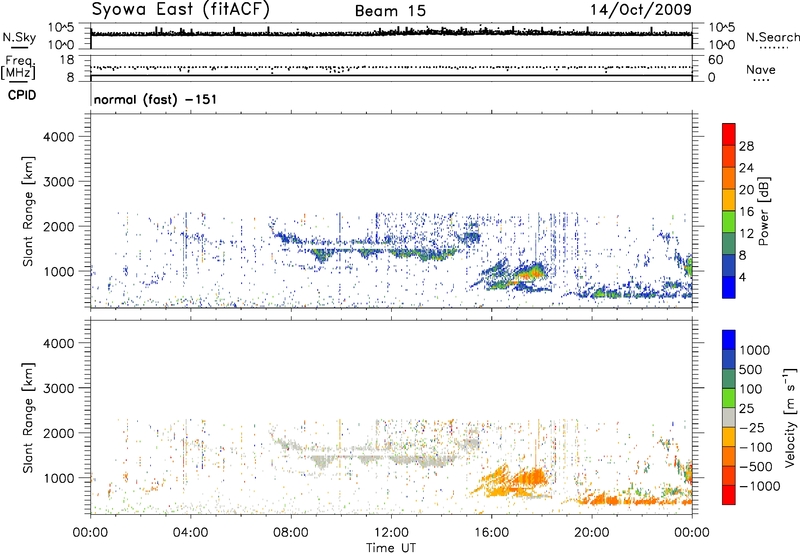This screenshot has height=554, width=800.
Task: Click velocity colorbar '500' tick label
Action: click(x=751, y=369)
